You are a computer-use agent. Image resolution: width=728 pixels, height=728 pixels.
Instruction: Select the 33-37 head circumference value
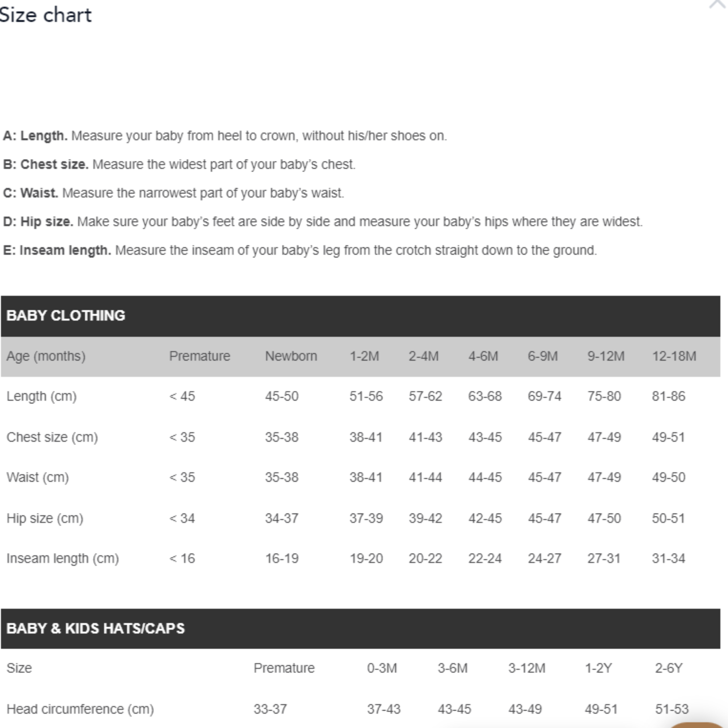(x=270, y=709)
